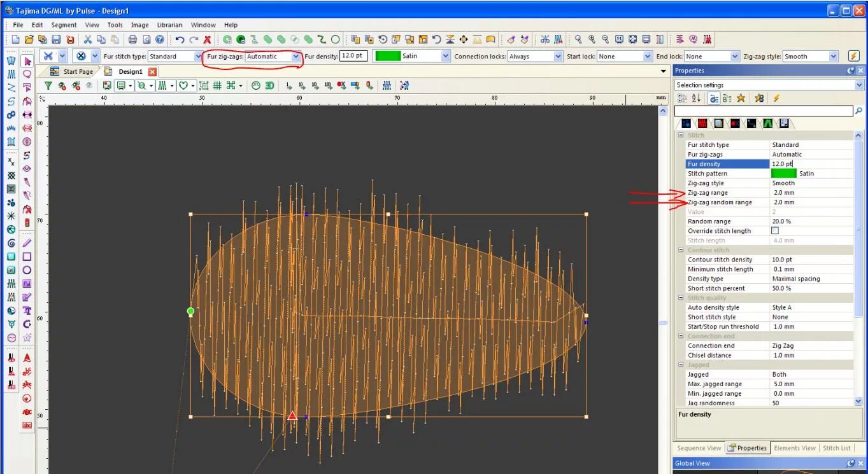Click the green Satin stitch pattern swatch

pos(783,173)
